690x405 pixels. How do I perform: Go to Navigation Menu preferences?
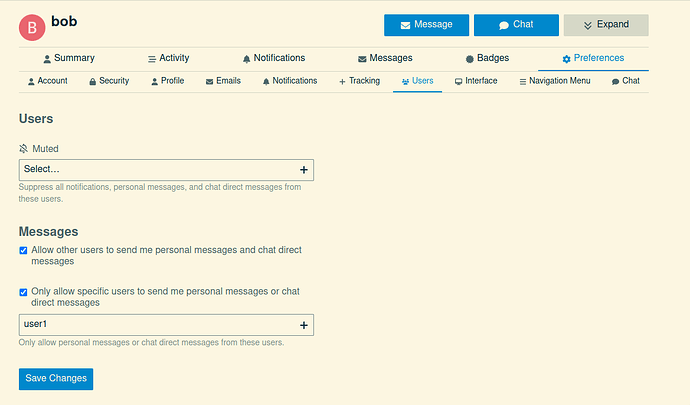pyautogui.click(x=555, y=81)
